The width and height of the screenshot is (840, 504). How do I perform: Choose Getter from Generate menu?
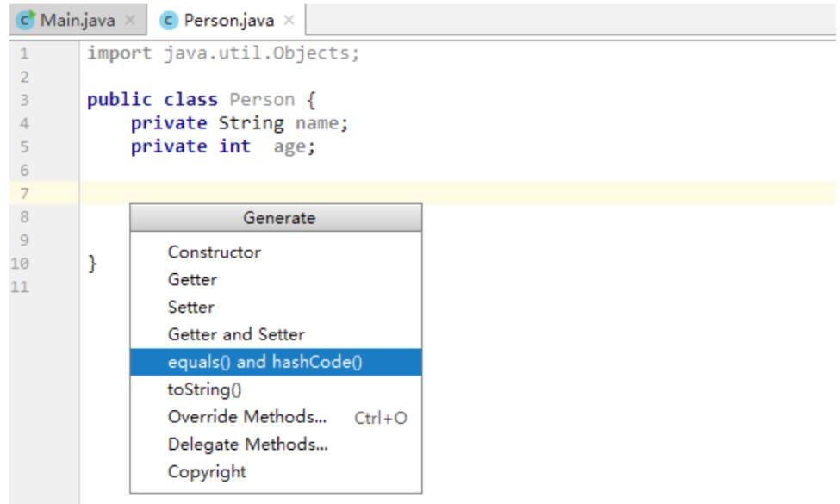pyautogui.click(x=276, y=280)
